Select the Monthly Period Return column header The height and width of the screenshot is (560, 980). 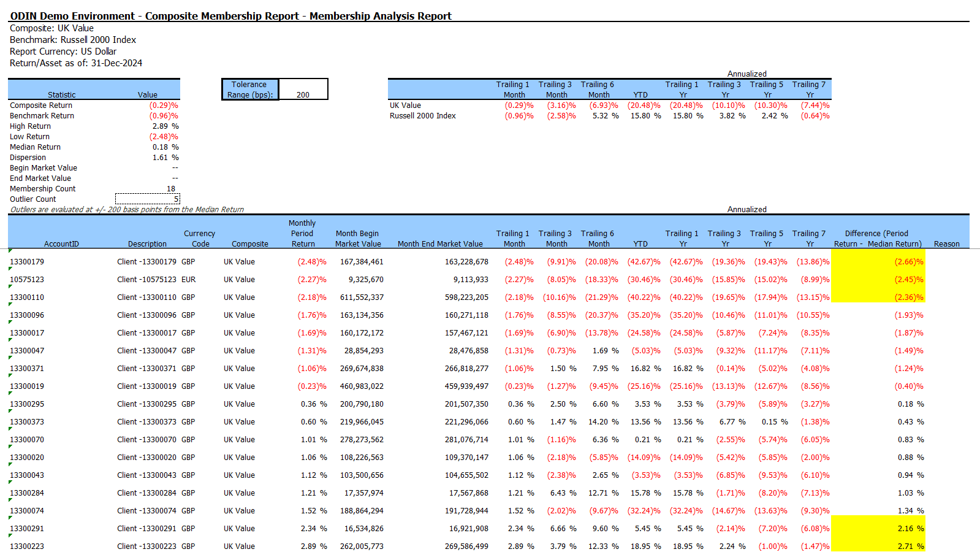click(x=302, y=234)
